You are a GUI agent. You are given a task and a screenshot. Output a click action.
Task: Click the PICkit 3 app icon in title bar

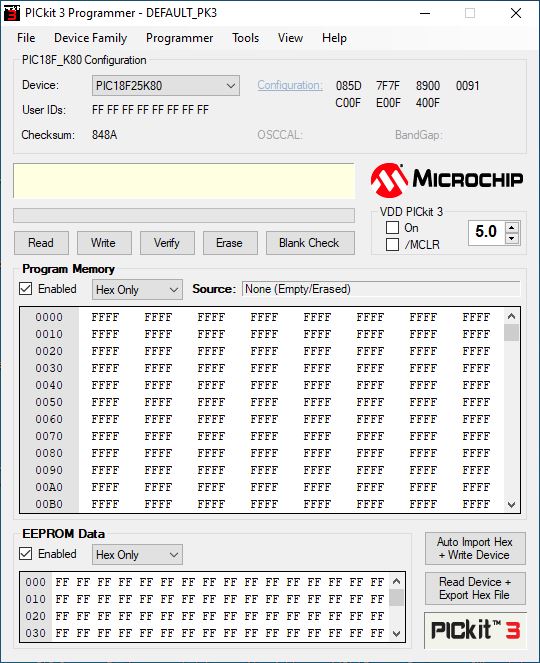pos(12,13)
